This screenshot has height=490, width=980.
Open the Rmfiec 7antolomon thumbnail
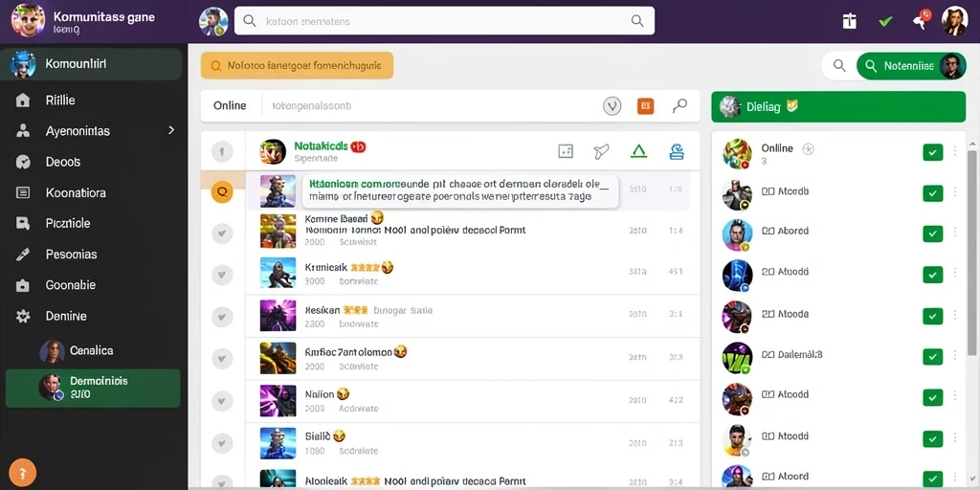click(278, 358)
